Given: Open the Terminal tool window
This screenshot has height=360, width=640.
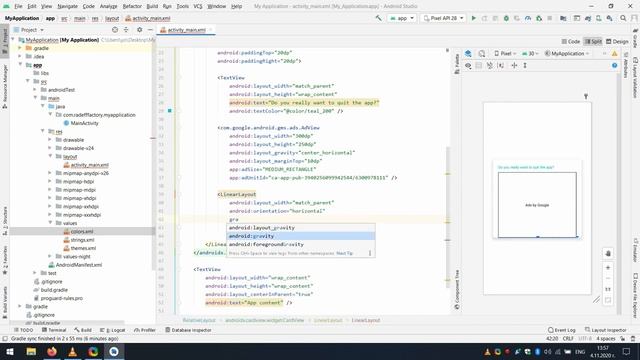Looking at the screenshot, I should [x=54, y=330].
